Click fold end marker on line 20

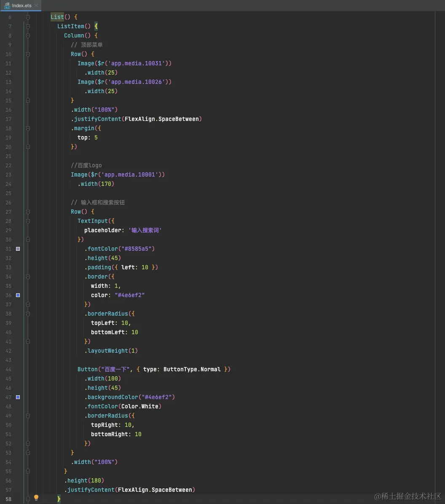[x=28, y=147]
